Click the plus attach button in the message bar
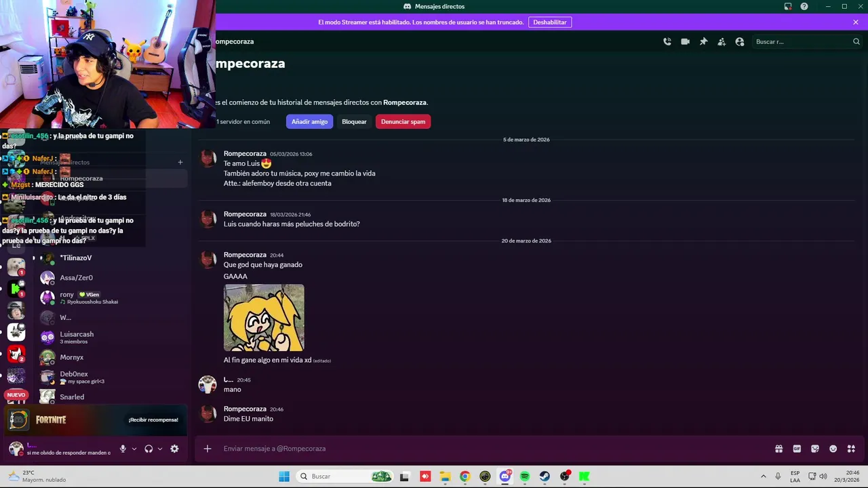This screenshot has width=868, height=488. pyautogui.click(x=208, y=449)
